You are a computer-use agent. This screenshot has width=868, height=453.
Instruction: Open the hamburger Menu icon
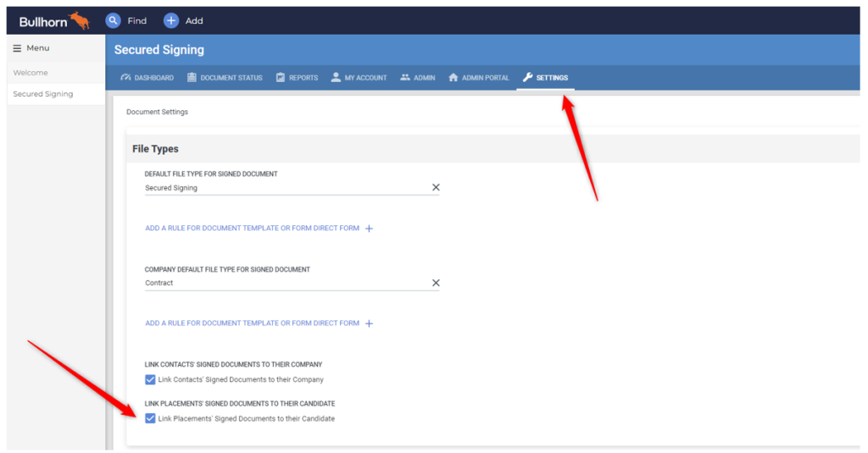tap(17, 48)
